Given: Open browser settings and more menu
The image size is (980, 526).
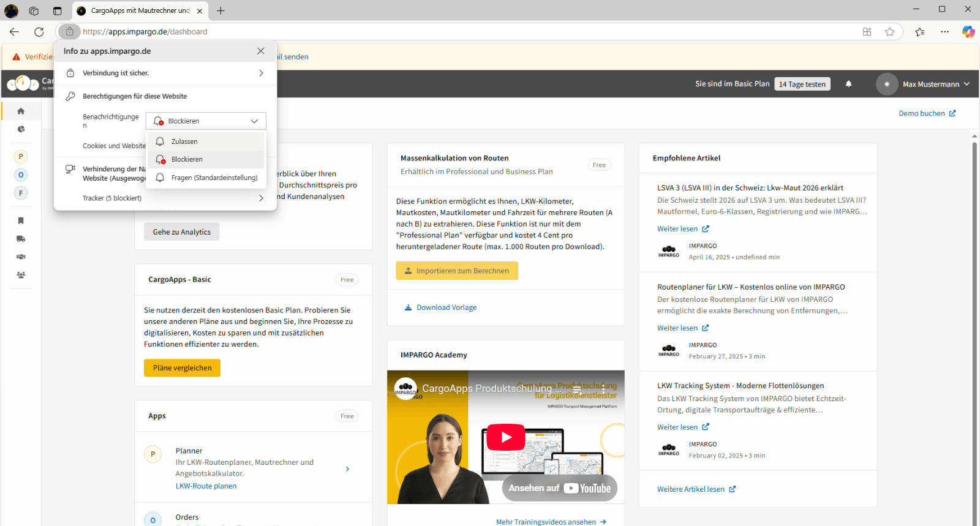Looking at the screenshot, I should coord(945,31).
